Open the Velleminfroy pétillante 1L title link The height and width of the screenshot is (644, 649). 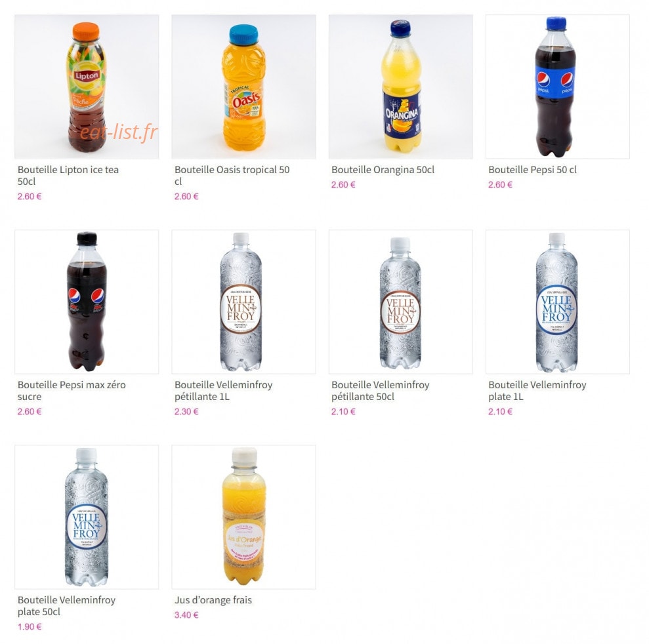click(x=223, y=390)
